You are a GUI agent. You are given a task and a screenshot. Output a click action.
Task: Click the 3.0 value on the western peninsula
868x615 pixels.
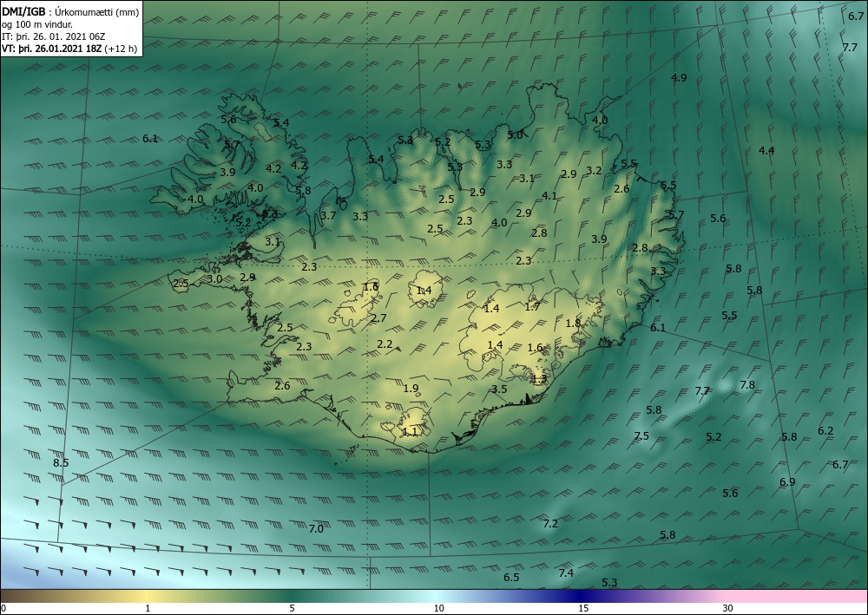(x=214, y=278)
